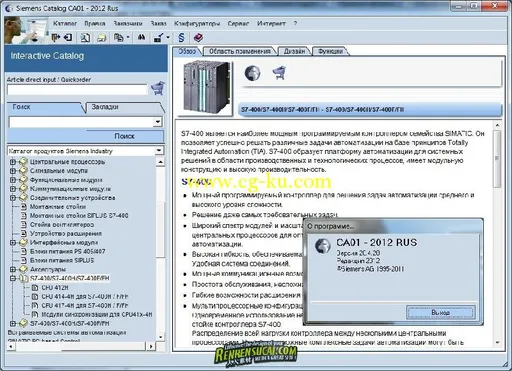The image size is (512, 371).
Task: Click the Выход button in About dialog
Action: (440, 312)
